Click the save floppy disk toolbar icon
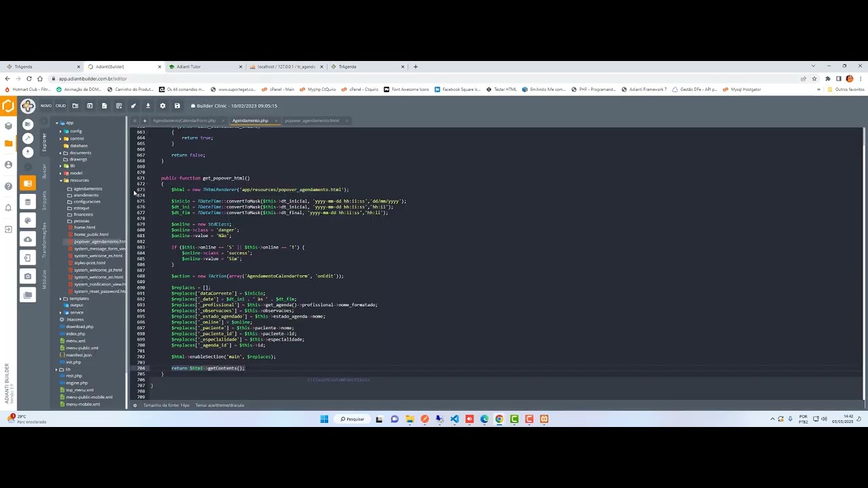This screenshot has height=488, width=868. pos(177,106)
